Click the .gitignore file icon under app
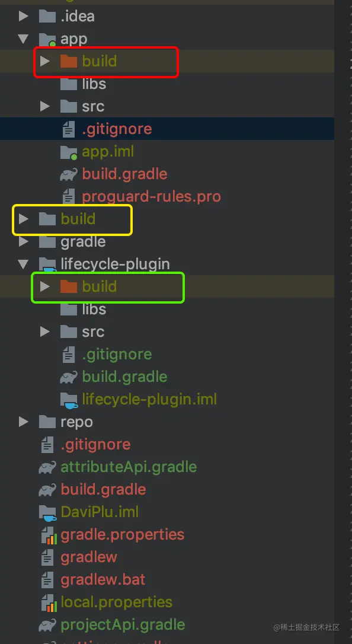Viewport: 352px width, 644px height. pos(68,129)
